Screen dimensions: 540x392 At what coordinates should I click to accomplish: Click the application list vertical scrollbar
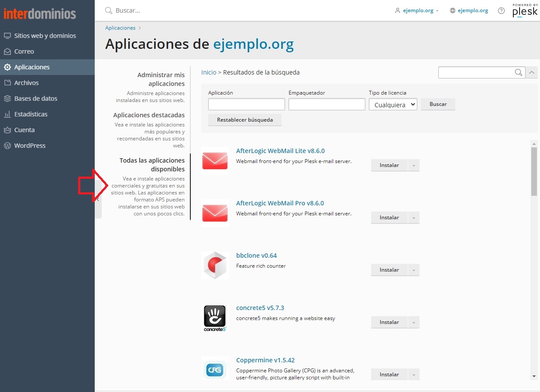coord(534,259)
